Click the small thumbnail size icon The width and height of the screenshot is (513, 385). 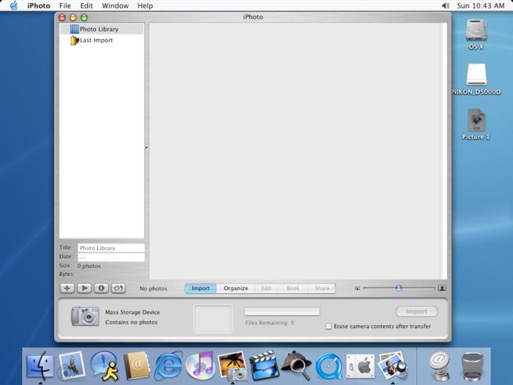357,288
